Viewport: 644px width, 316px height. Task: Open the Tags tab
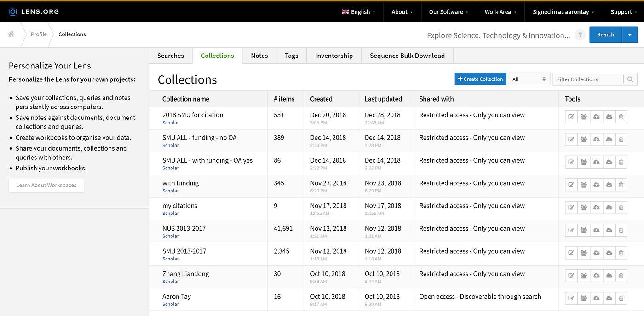(x=292, y=56)
